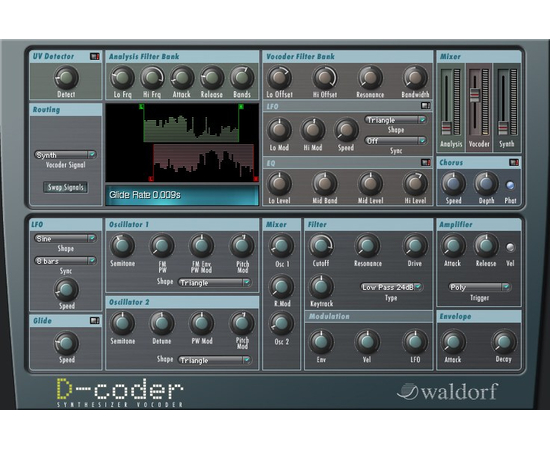Viewport: 550px width, 450px height.
Task: Click the Oscillator 1 Semitone knob
Action: (x=122, y=246)
